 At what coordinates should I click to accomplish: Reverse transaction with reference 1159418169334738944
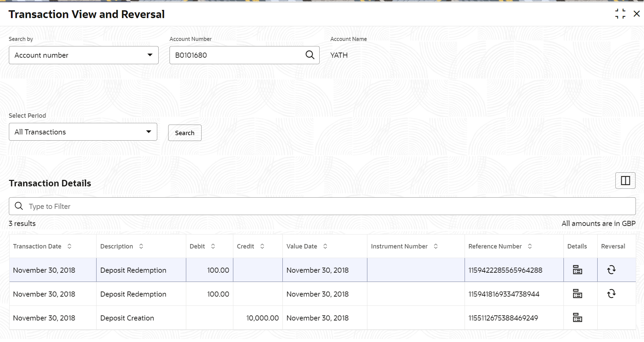tap(611, 294)
